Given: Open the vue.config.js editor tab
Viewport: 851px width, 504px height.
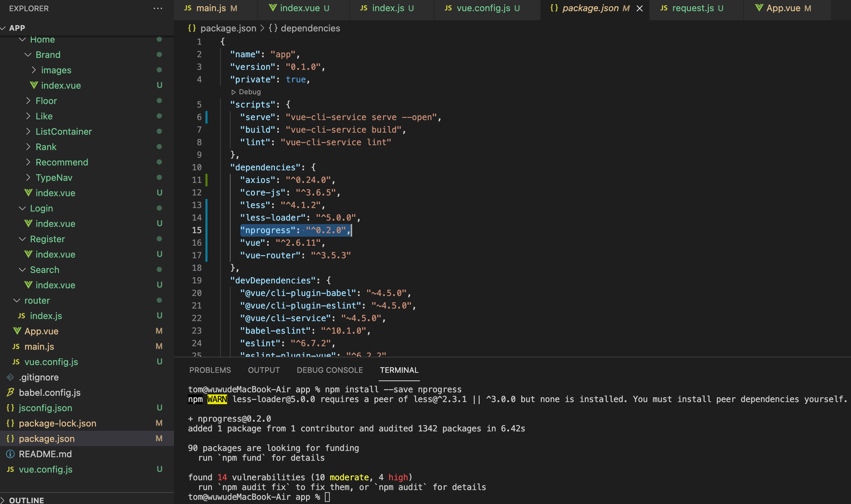Looking at the screenshot, I should [483, 8].
